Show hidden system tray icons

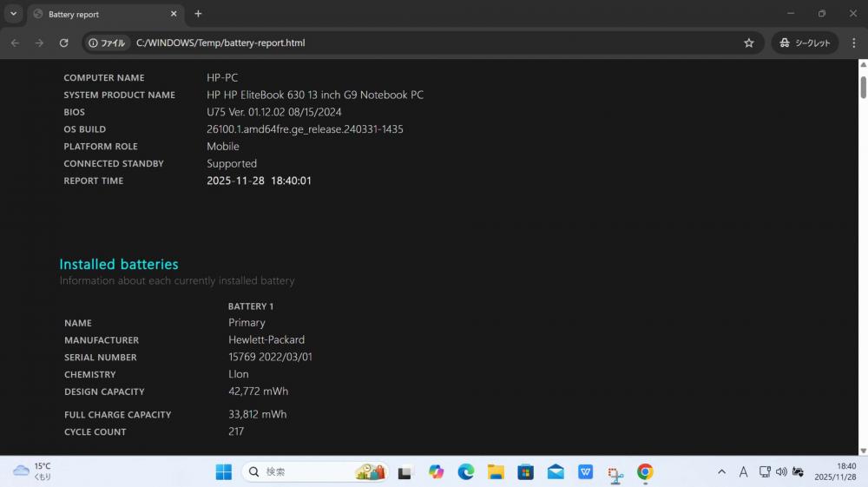721,471
